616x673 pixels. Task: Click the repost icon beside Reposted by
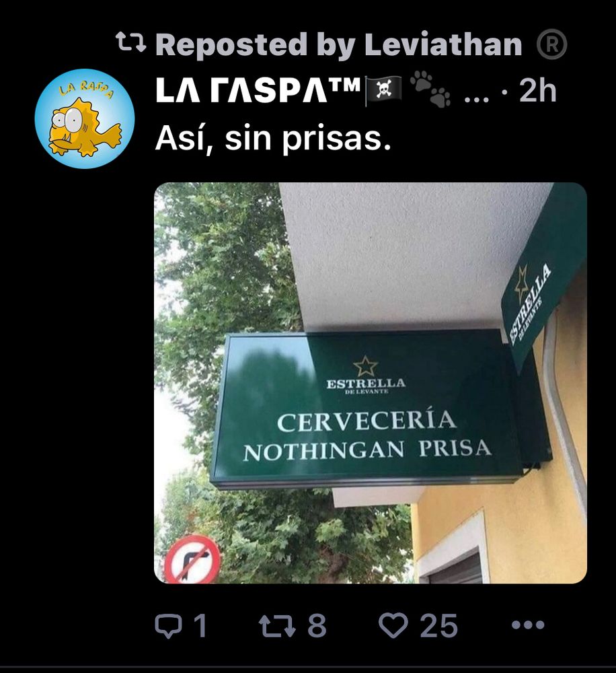(131, 43)
